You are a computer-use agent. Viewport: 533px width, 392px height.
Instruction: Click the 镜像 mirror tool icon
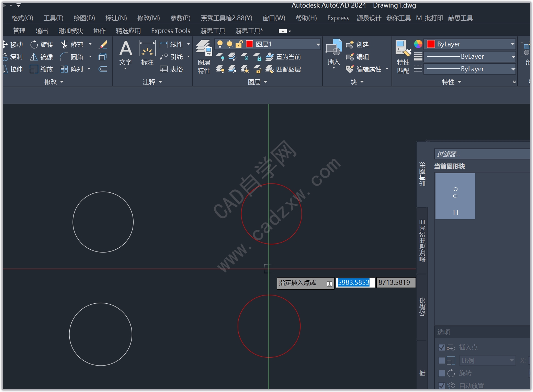(34, 57)
